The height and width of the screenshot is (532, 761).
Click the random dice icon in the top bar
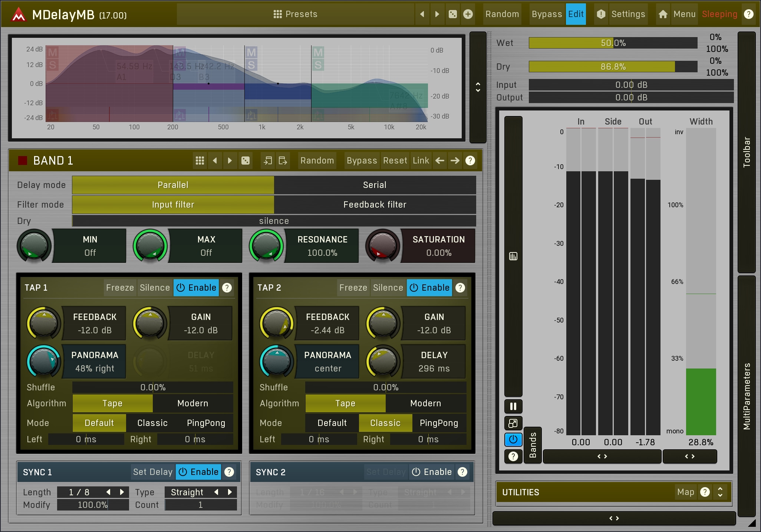pos(452,14)
